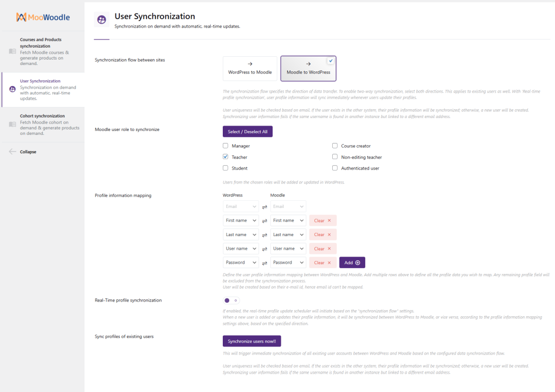Click the Cohort synchronization sidebar icon
555x392 pixels.
tap(12, 124)
